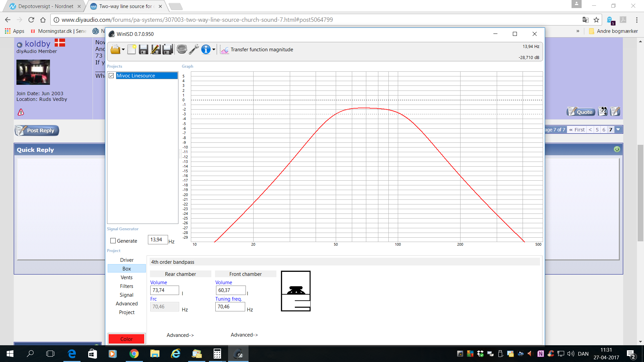Enable the Generate signal checkbox

click(113, 241)
